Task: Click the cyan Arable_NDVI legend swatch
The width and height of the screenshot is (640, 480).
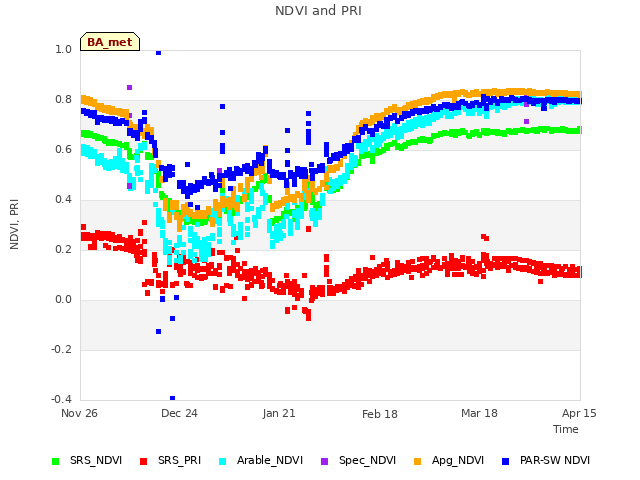Action: 222,461
